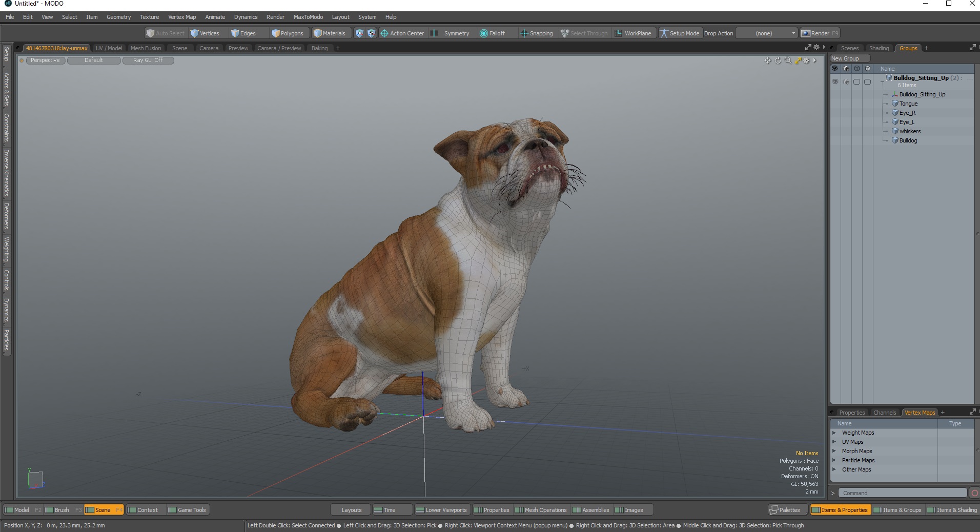Click the axis gizmo in the viewport corner
Viewport: 980px width, 532px height.
point(35,479)
